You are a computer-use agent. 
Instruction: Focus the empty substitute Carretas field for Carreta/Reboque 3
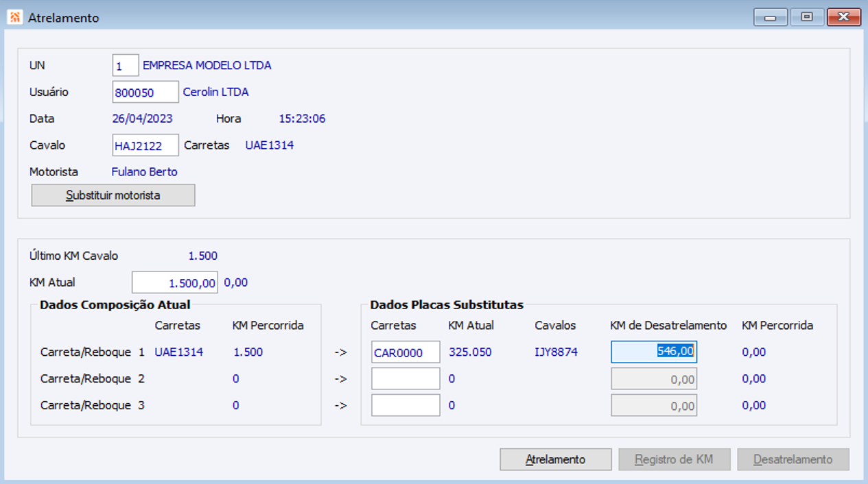[406, 405]
